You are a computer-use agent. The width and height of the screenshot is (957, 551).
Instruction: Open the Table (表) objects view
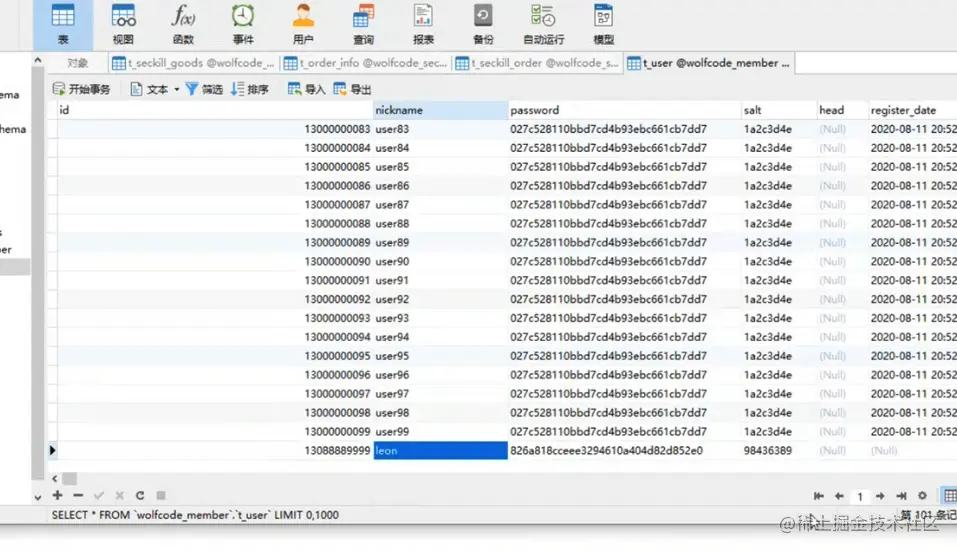tap(63, 24)
